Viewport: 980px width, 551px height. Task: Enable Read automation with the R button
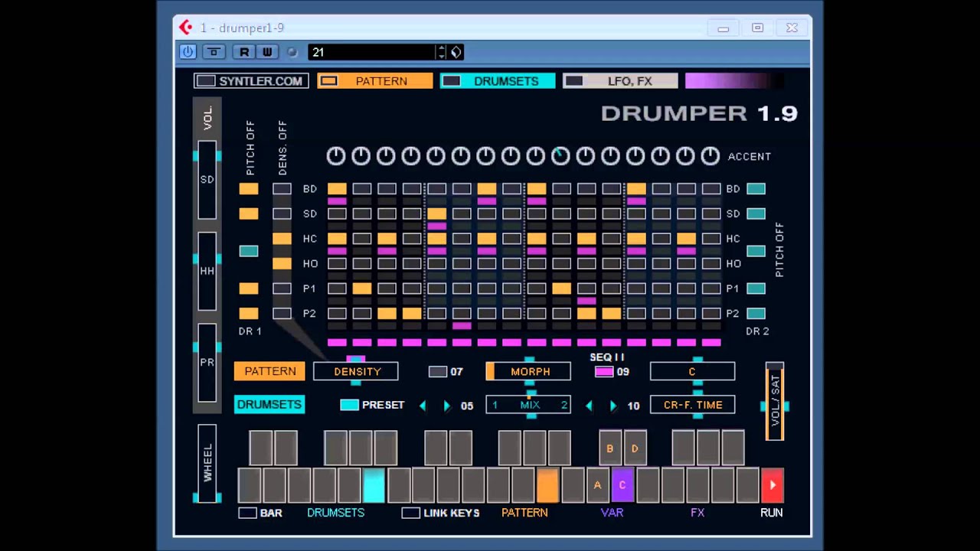[244, 52]
